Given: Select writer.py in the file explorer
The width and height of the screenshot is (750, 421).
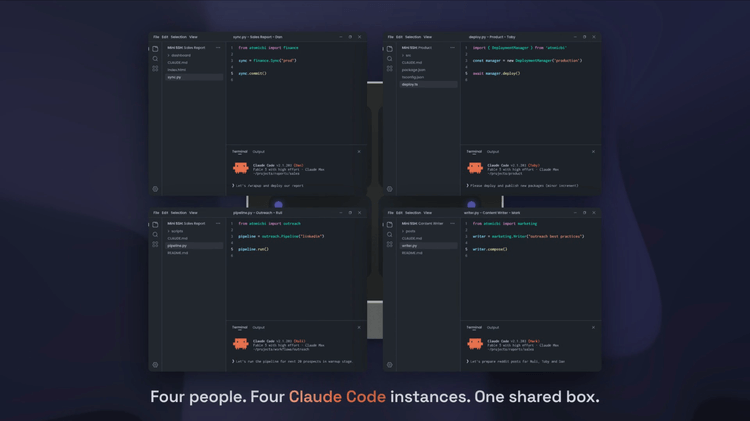Looking at the screenshot, I should tap(428, 246).
